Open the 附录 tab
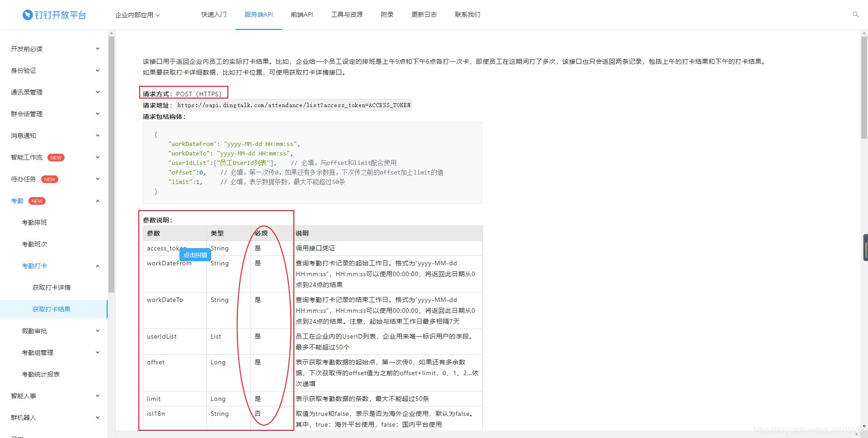This screenshot has width=868, height=438. [387, 14]
